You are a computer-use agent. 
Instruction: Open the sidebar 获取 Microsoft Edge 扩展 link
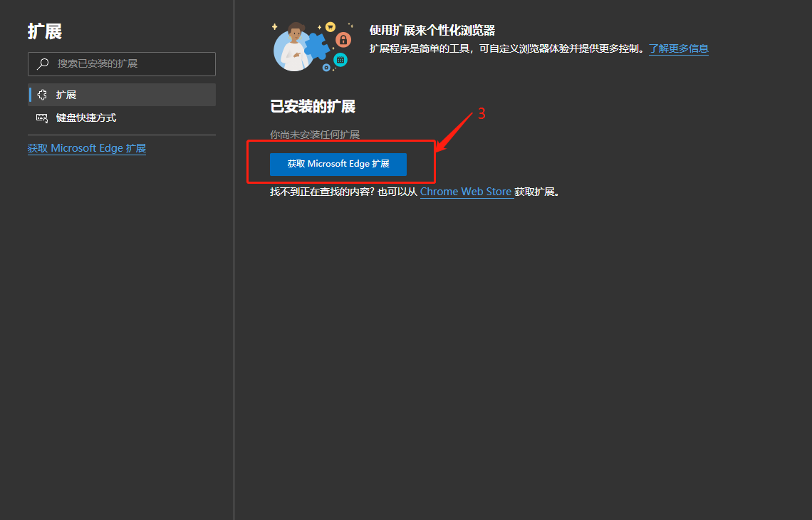87,148
